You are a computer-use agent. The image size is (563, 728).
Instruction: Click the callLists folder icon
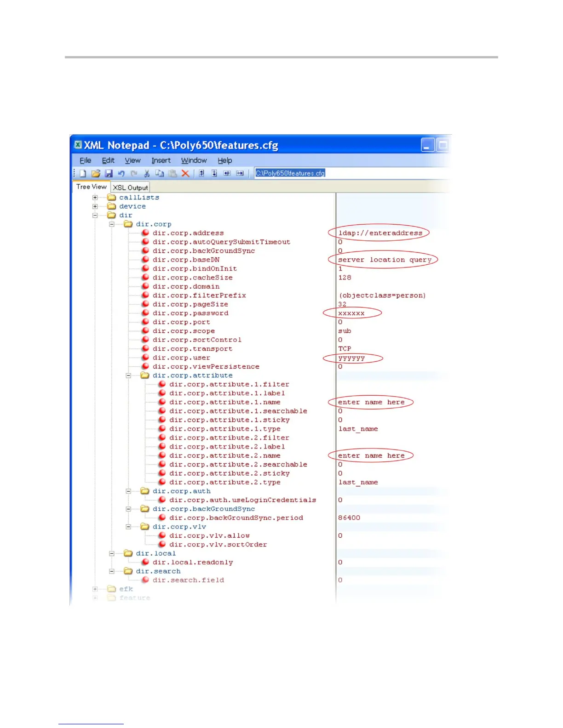(x=111, y=197)
